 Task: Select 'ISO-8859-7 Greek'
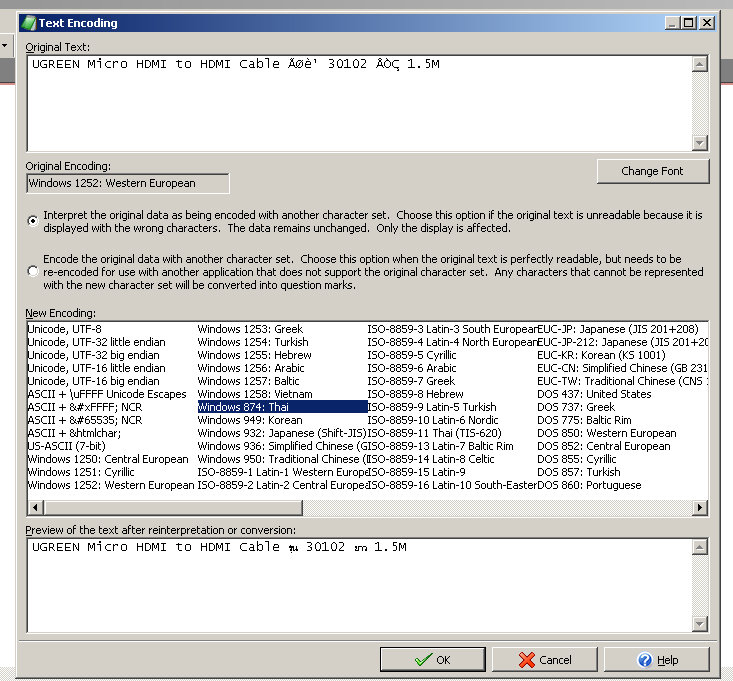click(x=411, y=381)
